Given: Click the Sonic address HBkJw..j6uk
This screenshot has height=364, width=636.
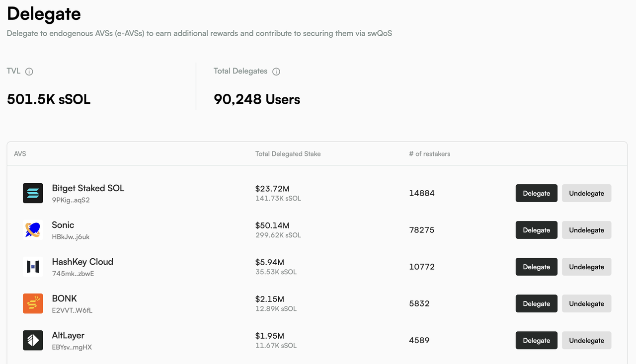Looking at the screenshot, I should pyautogui.click(x=71, y=237).
